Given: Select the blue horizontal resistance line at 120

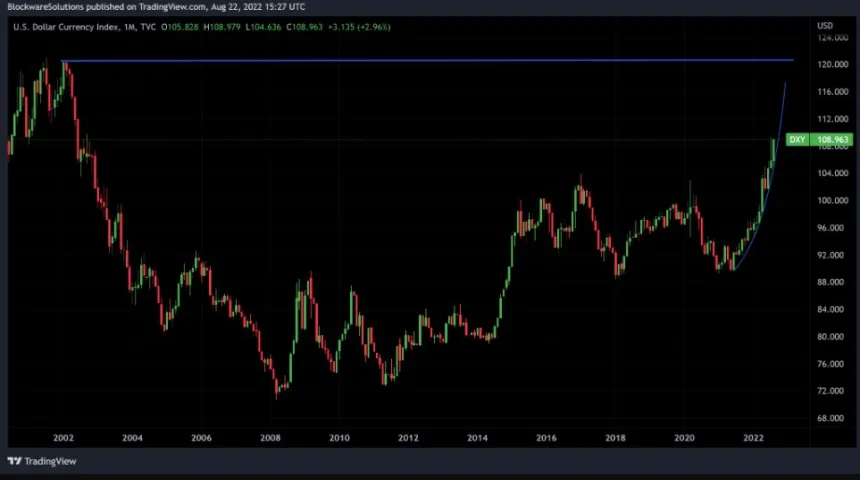Looking at the screenshot, I should pyautogui.click(x=428, y=60).
